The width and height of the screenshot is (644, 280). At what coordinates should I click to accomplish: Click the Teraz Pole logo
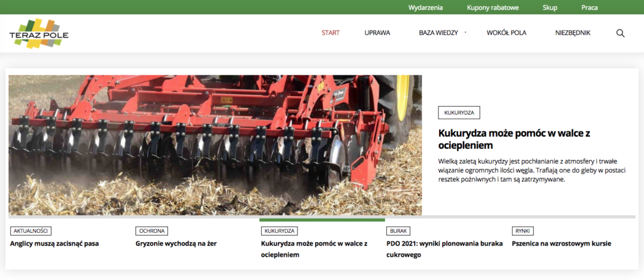point(39,33)
